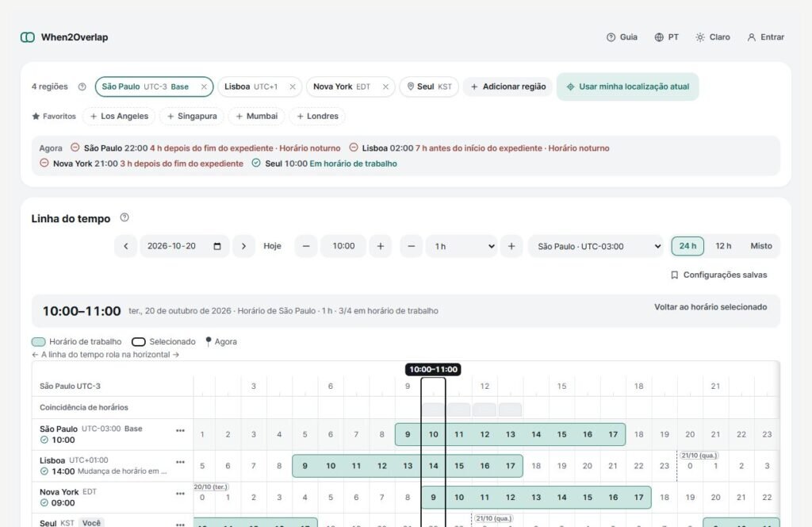Select hour 9 in Lisboa row

(305, 466)
